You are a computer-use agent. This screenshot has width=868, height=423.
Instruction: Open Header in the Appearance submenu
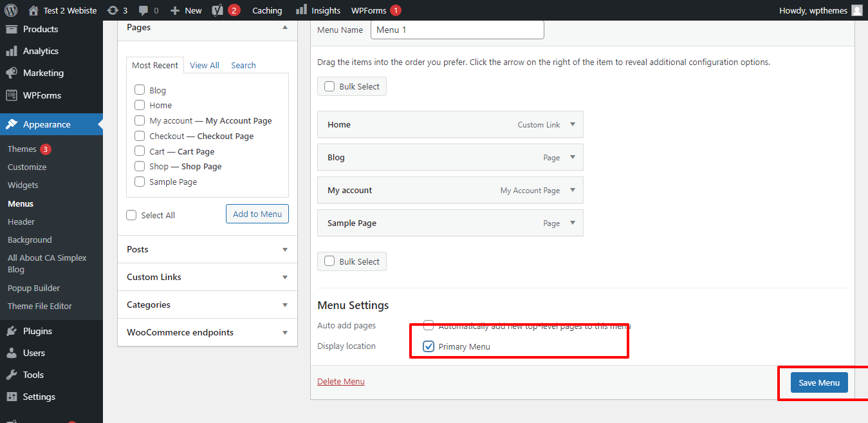[21, 221]
